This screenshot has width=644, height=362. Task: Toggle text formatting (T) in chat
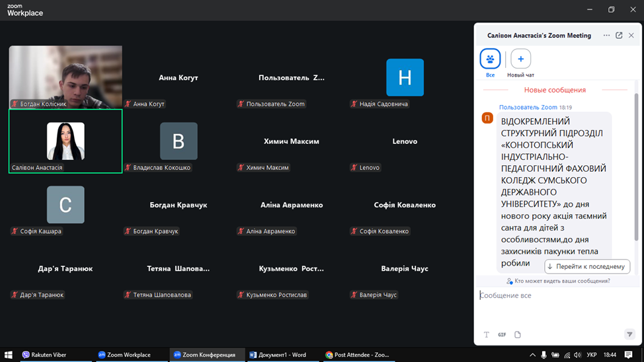pos(487,335)
